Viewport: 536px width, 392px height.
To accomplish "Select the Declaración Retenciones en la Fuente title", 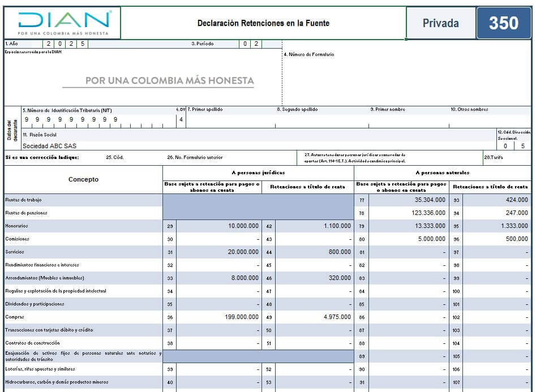I will click(263, 23).
